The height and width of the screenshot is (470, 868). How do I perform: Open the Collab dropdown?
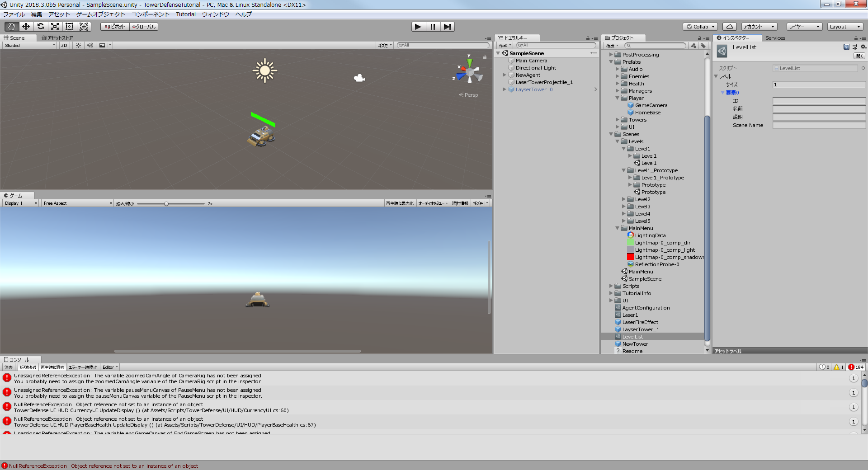701,27
